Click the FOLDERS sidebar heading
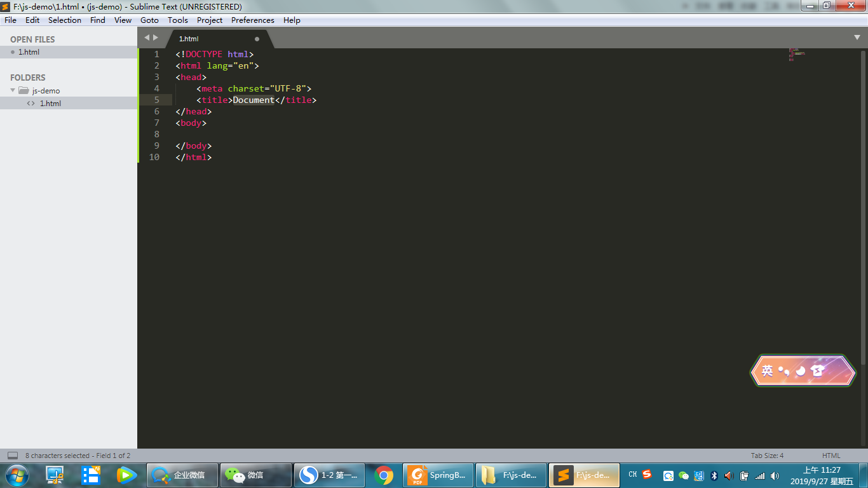 click(28, 78)
